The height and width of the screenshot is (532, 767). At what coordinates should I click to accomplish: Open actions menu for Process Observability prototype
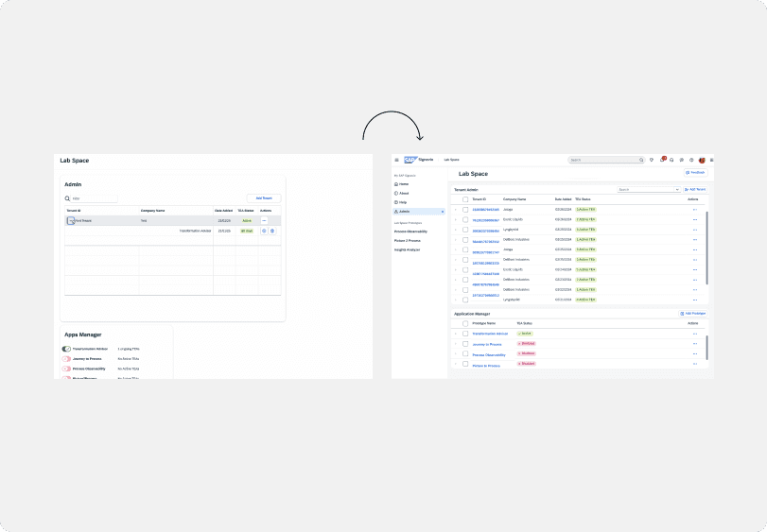tap(694, 353)
